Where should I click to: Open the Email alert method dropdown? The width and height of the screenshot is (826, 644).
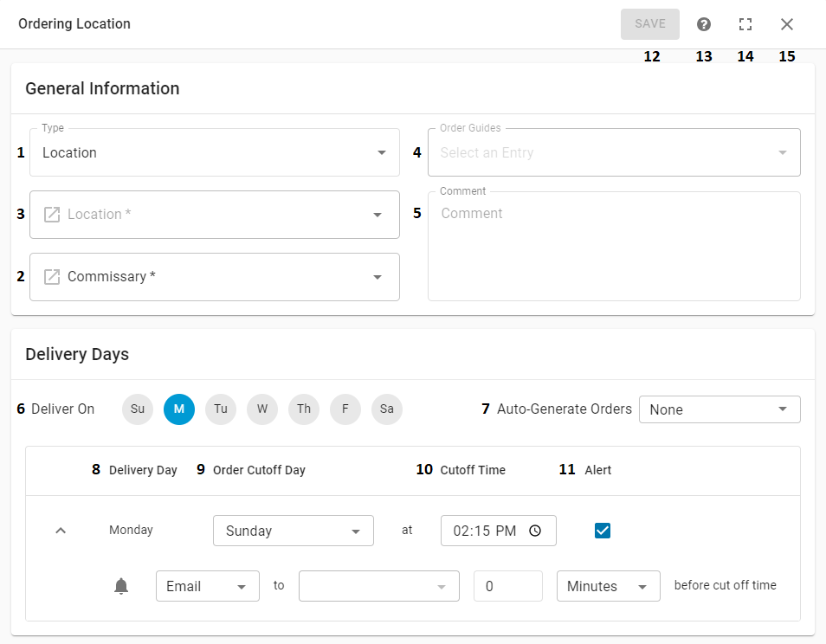[208, 586]
